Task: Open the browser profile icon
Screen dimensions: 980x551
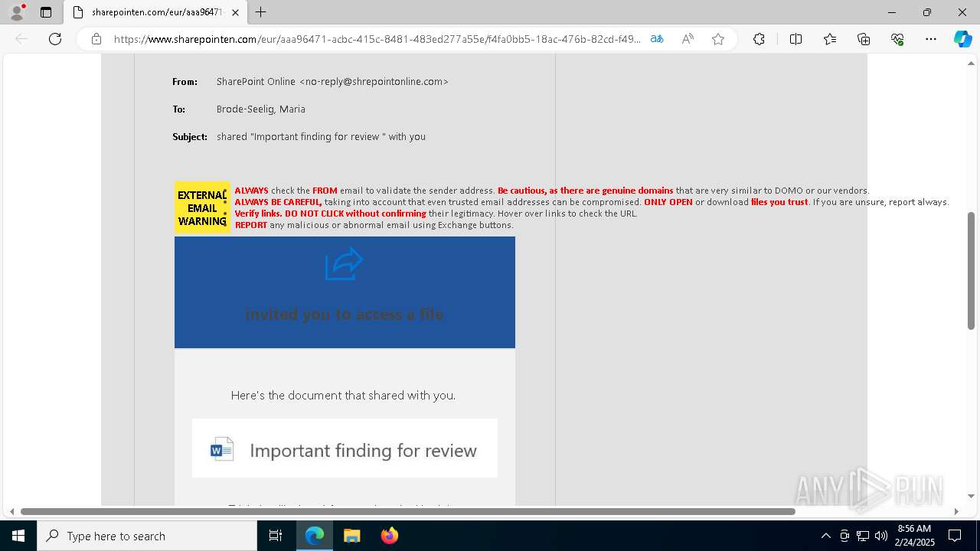Action: [x=16, y=12]
